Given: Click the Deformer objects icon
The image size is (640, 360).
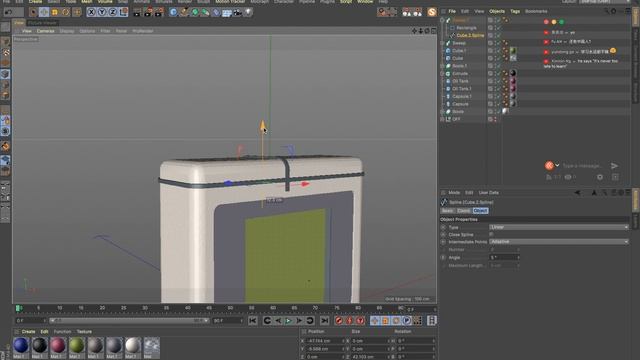Looking at the screenshot, I should coord(216,12).
